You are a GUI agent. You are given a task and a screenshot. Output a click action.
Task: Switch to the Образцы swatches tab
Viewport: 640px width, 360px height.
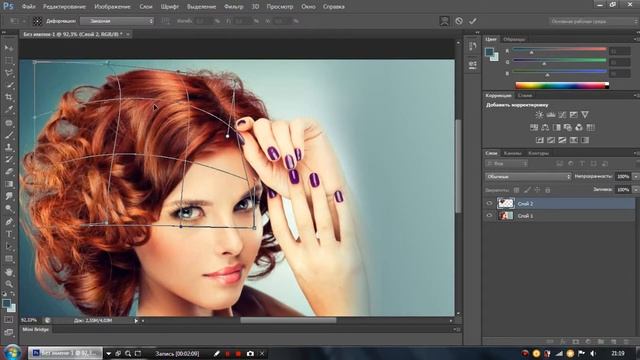(x=514, y=39)
